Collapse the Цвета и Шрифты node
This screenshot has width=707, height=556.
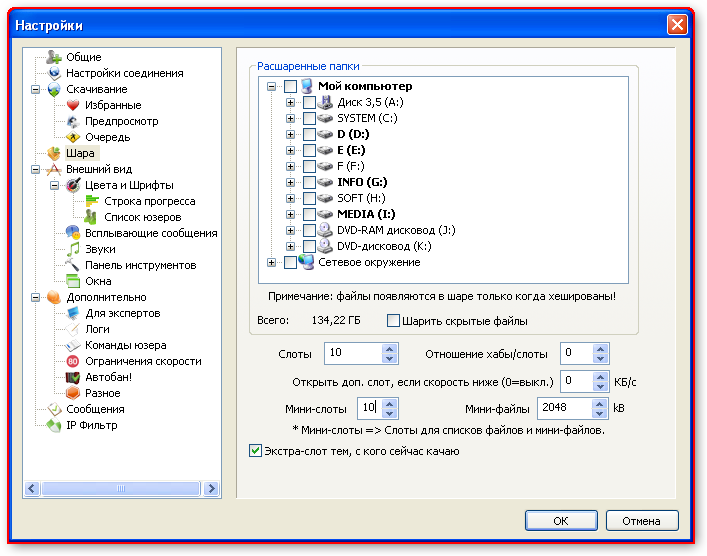pos(55,185)
